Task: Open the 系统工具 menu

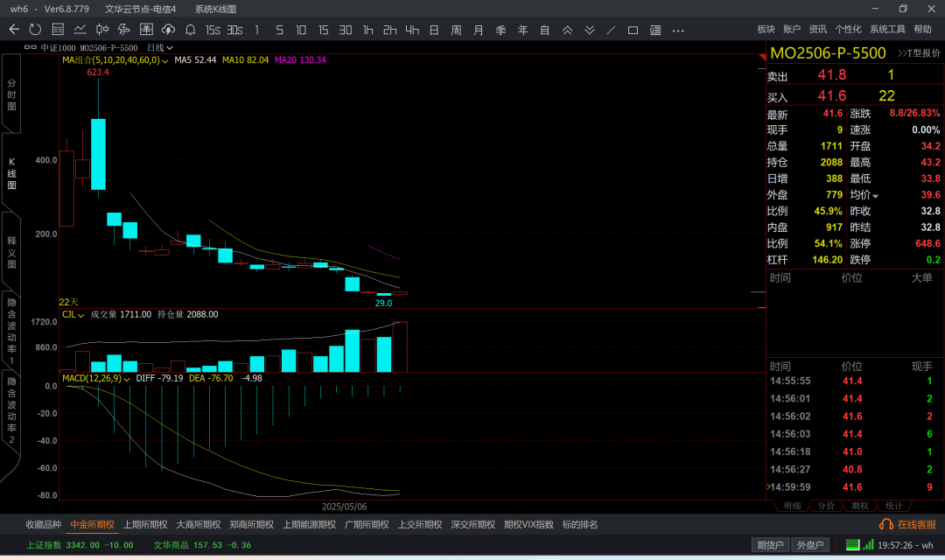Action: point(887,29)
